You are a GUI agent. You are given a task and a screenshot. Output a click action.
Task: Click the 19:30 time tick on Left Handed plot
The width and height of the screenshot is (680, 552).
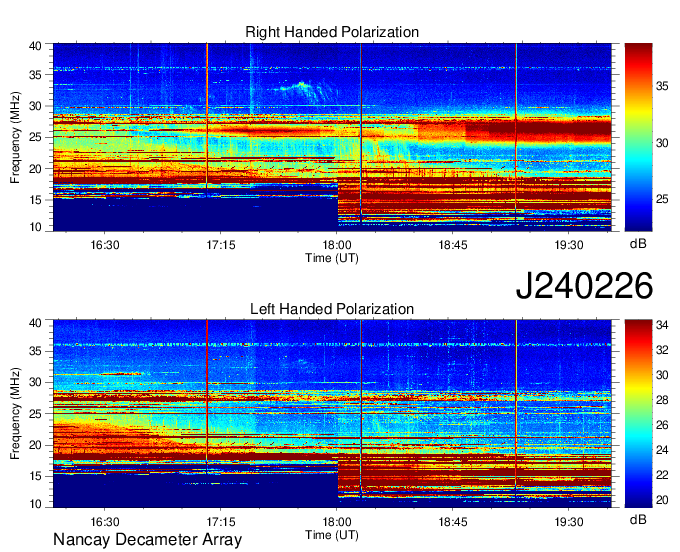click(569, 522)
